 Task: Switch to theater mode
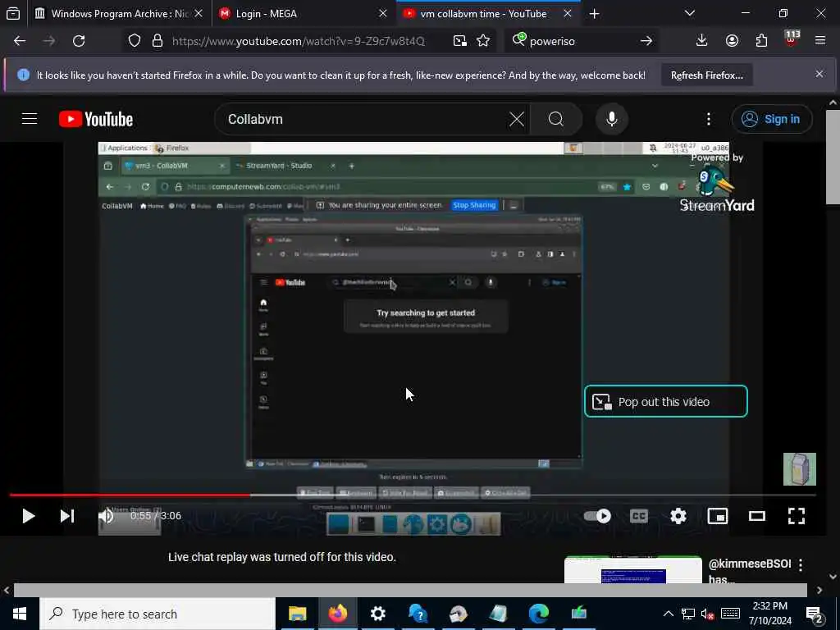point(757,516)
